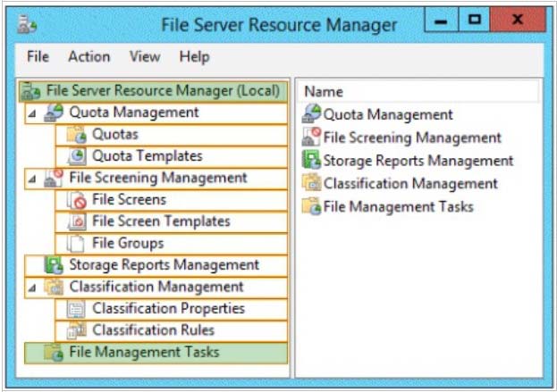Open the View menu

point(145,57)
